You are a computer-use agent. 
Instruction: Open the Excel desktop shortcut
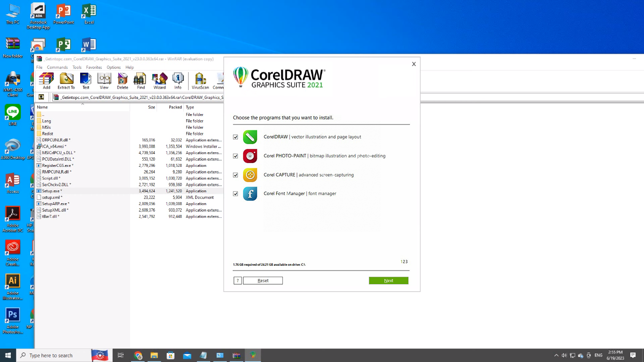coord(89,14)
